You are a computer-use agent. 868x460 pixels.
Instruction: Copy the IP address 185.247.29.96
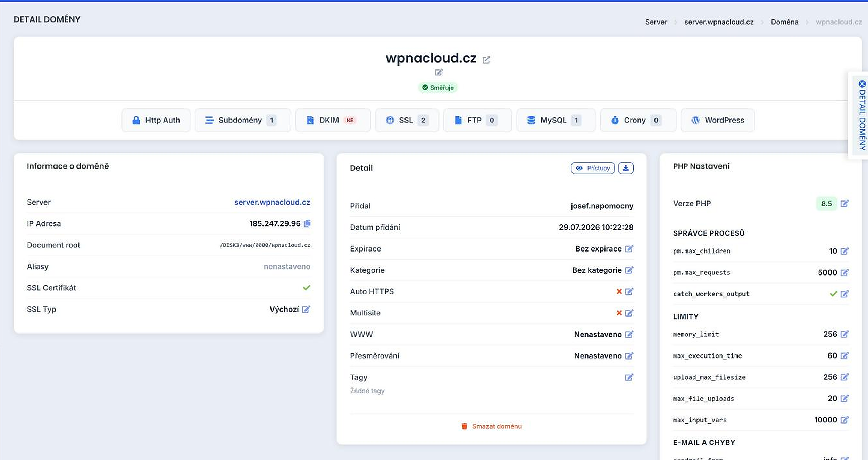tap(307, 223)
